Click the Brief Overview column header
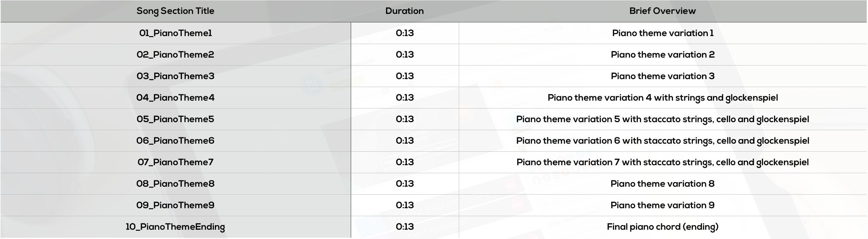Viewport: 868px width, 239px height. [662, 11]
